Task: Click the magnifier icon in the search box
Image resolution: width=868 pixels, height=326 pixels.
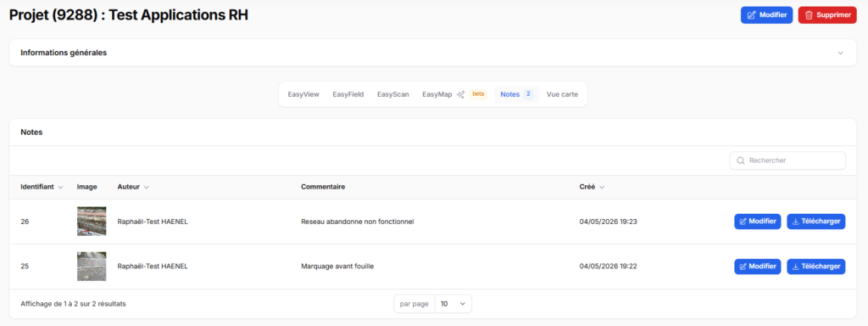Action: [741, 160]
